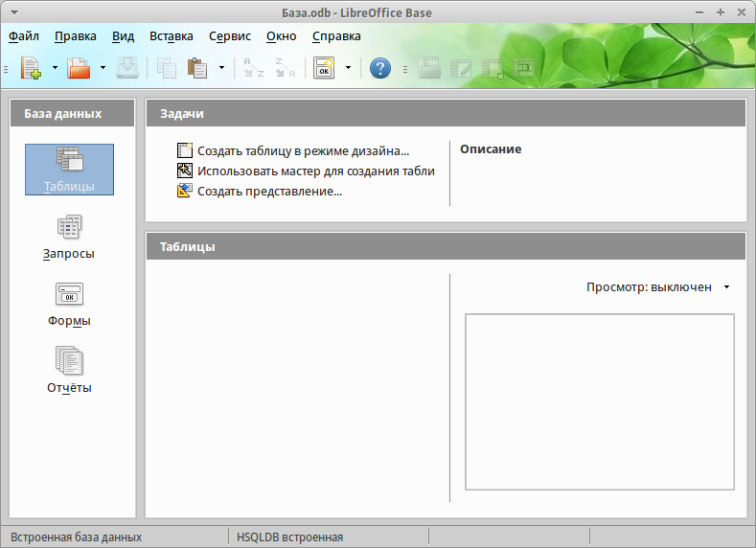756x548 pixels.
Task: Open the Просмотр: выключен dropdown
Action: coord(658,287)
